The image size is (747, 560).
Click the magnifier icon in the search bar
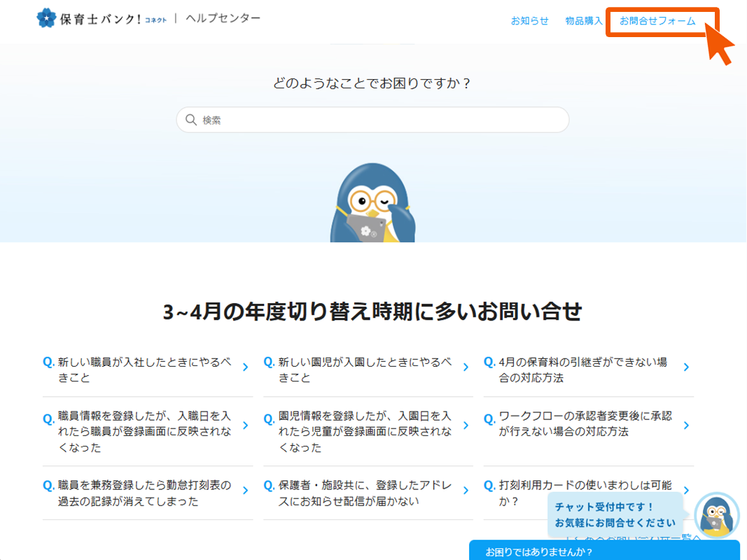pyautogui.click(x=191, y=120)
